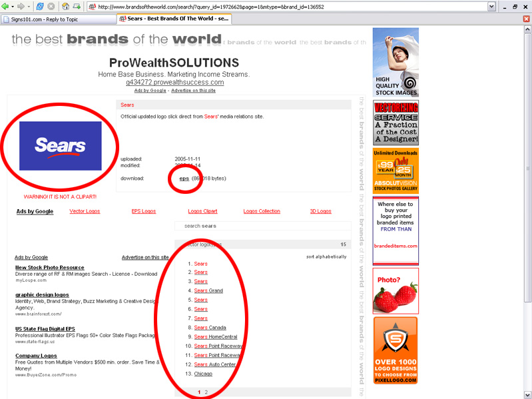Open result 10 Sears Point Raceway

(x=218, y=346)
